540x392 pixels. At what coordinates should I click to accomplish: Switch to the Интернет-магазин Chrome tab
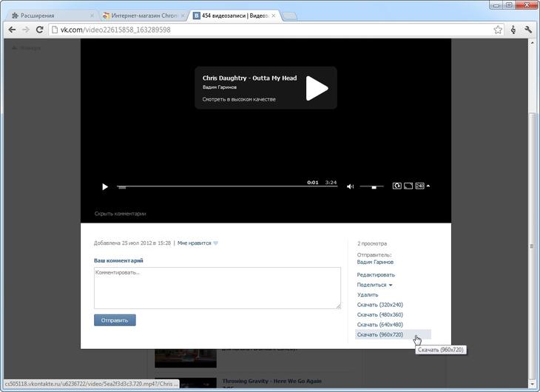coord(143,16)
